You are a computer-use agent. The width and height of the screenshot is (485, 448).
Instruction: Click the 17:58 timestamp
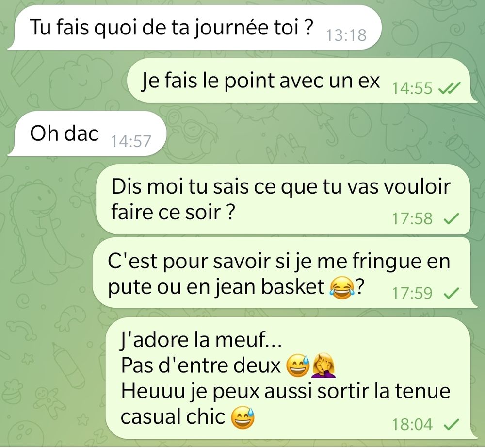pos(412,218)
